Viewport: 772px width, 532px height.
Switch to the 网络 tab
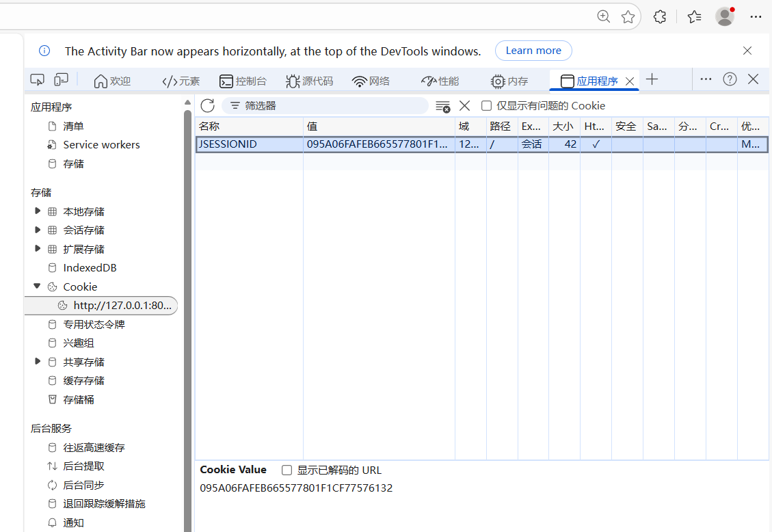tap(371, 81)
